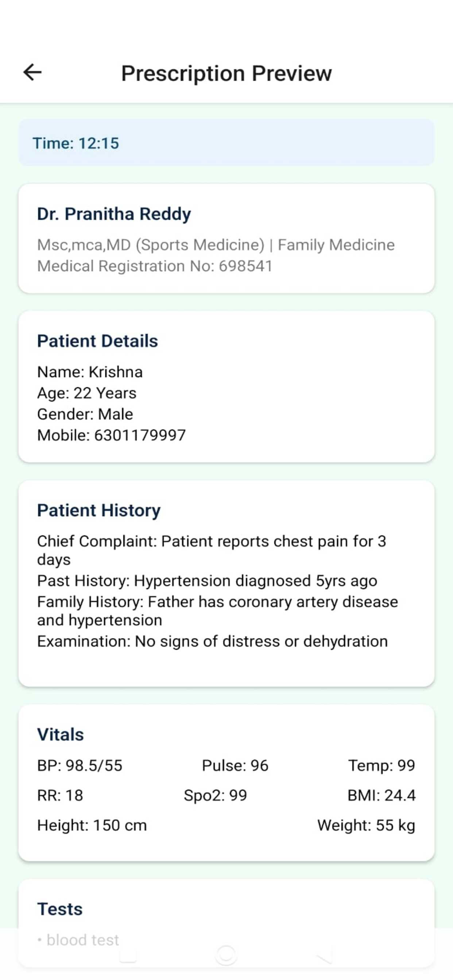Screen dimensions: 453x980
Task: Open the Vitals section heading
Action: 60,735
